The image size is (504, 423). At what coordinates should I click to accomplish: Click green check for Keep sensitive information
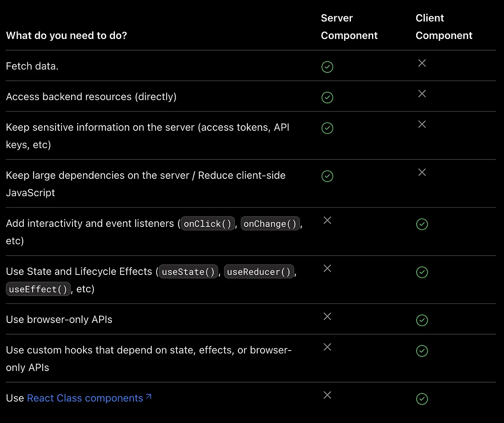(x=327, y=128)
